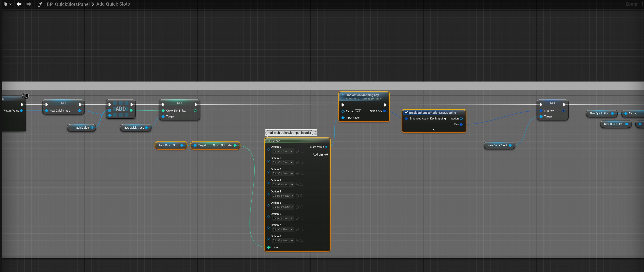The width and height of the screenshot is (644, 272).
Task: Expand the Break EnhancedActionKeyMapping node chevron
Action: click(434, 130)
